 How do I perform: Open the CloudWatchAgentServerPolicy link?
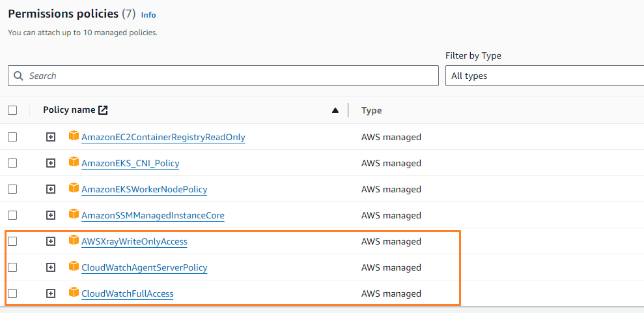tap(144, 268)
